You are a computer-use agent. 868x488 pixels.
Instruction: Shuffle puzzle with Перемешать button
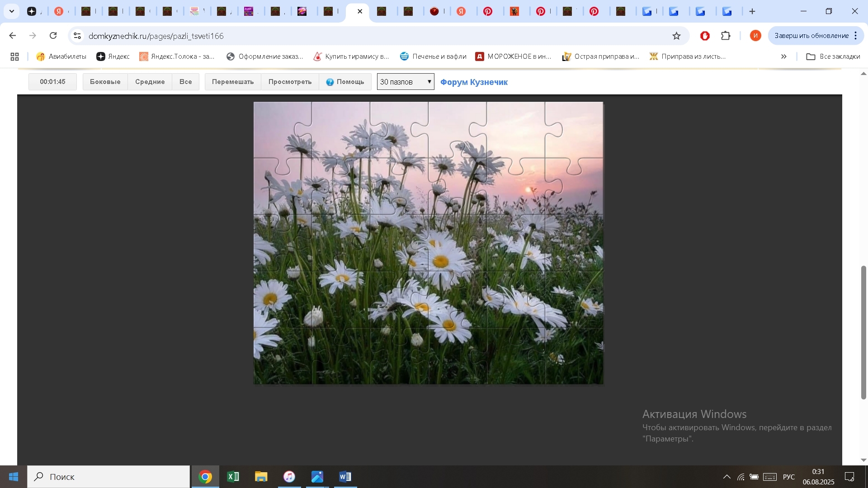233,82
